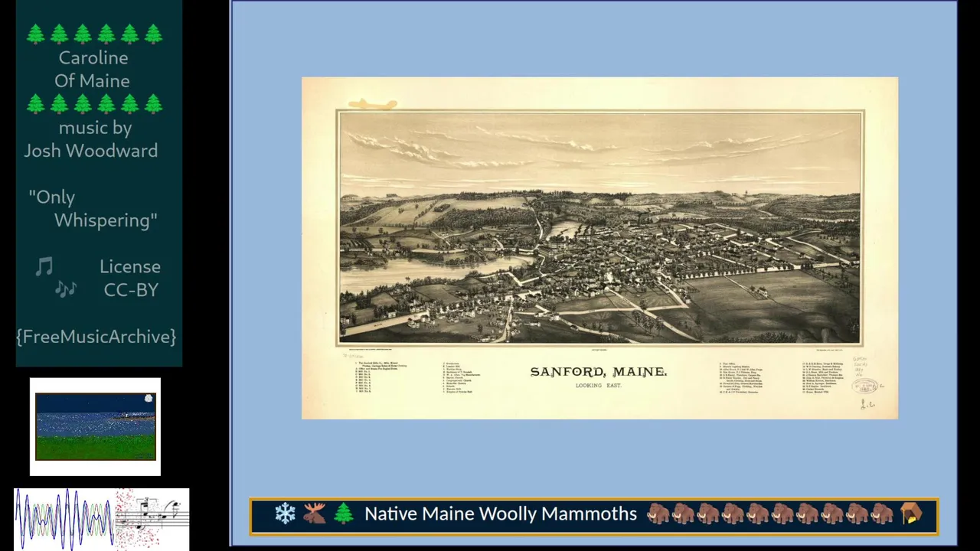The height and width of the screenshot is (551, 980).
Task: Click the evergreen tree icon in the banner
Action: click(x=344, y=514)
